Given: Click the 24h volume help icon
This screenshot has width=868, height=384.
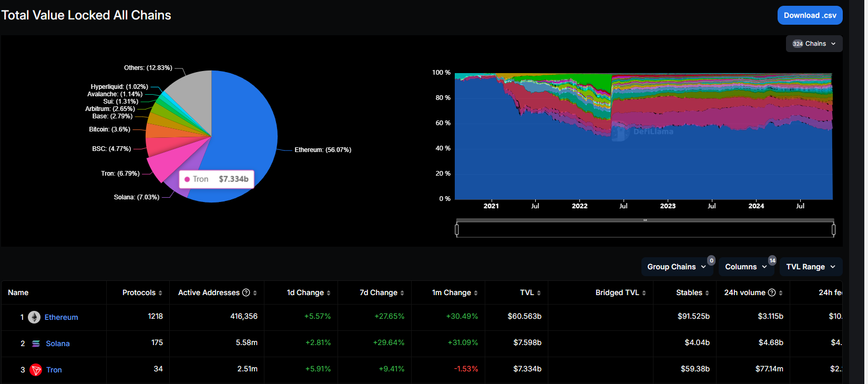Looking at the screenshot, I should coord(772,292).
